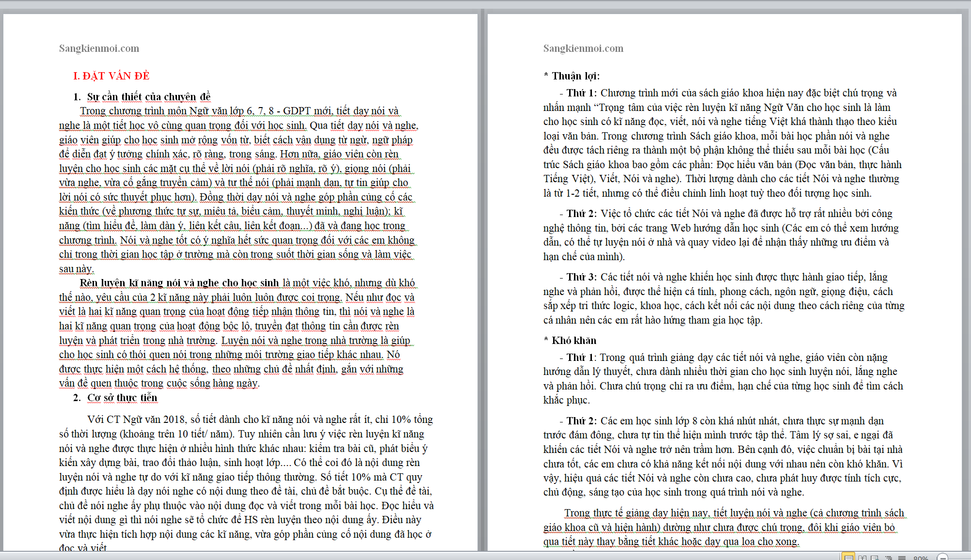Switch to Outline view icon

pos(889,557)
